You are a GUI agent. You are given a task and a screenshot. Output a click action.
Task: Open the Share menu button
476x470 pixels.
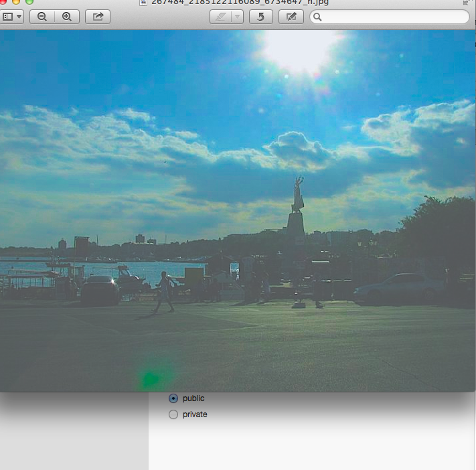click(x=98, y=17)
